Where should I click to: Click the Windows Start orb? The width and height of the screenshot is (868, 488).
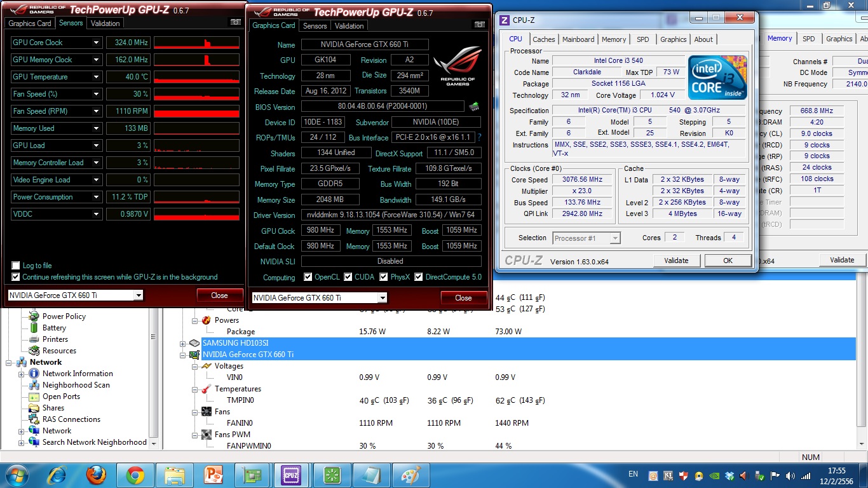pyautogui.click(x=16, y=475)
